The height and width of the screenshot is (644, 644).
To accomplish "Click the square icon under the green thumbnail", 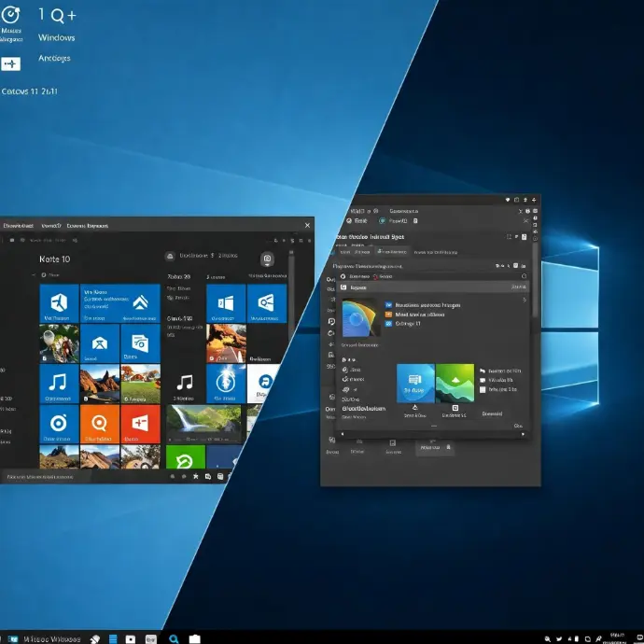I will tap(455, 408).
